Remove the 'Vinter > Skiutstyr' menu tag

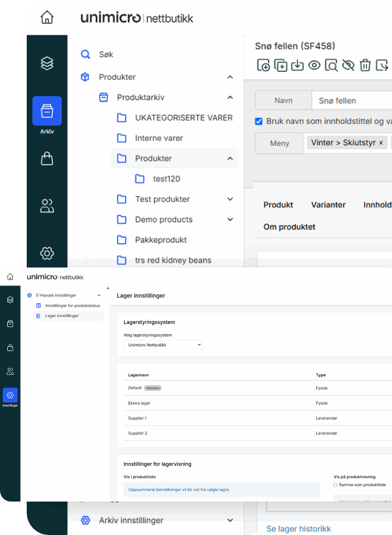pos(381,143)
